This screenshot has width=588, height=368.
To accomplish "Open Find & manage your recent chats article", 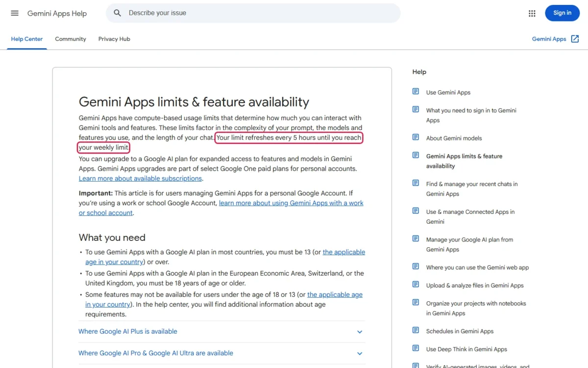I will tap(472, 189).
